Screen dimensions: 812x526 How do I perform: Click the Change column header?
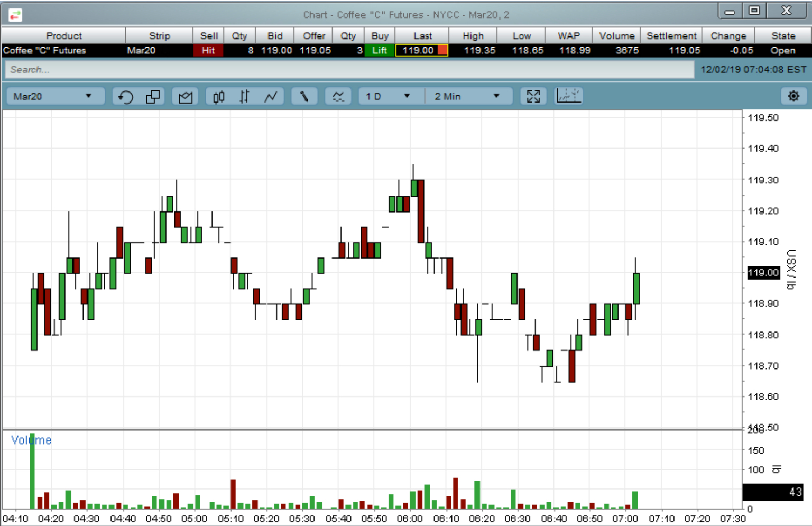tap(728, 35)
